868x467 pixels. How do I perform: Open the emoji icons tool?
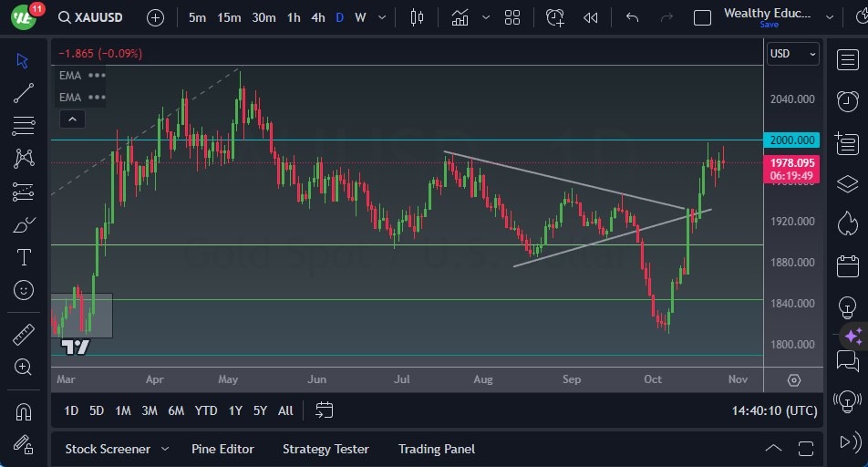coord(24,290)
